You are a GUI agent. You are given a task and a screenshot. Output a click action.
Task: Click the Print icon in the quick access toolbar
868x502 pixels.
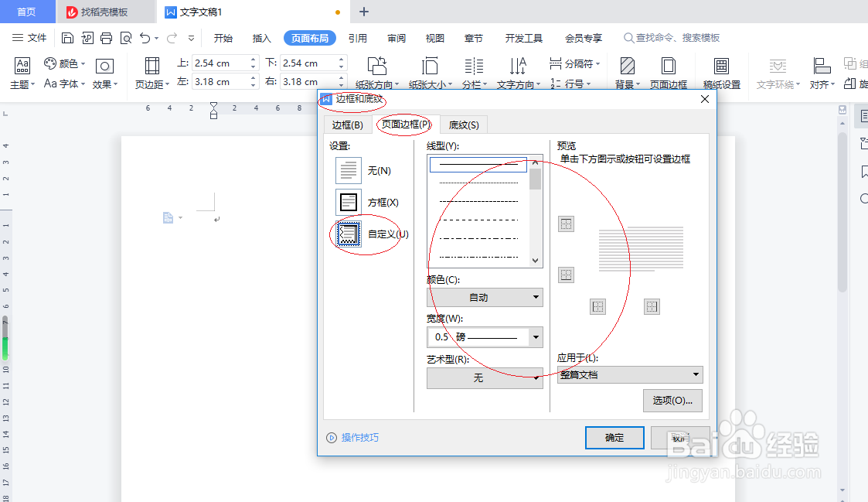[x=106, y=36]
